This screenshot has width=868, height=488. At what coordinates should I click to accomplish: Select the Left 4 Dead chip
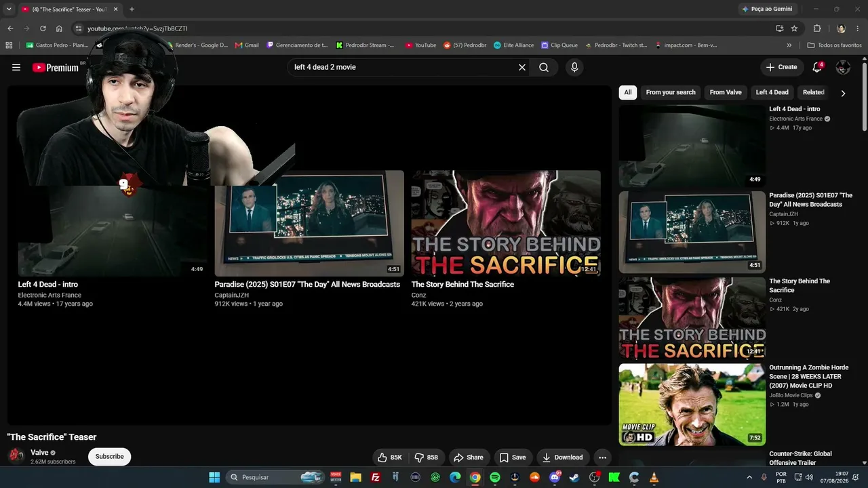[x=772, y=92]
